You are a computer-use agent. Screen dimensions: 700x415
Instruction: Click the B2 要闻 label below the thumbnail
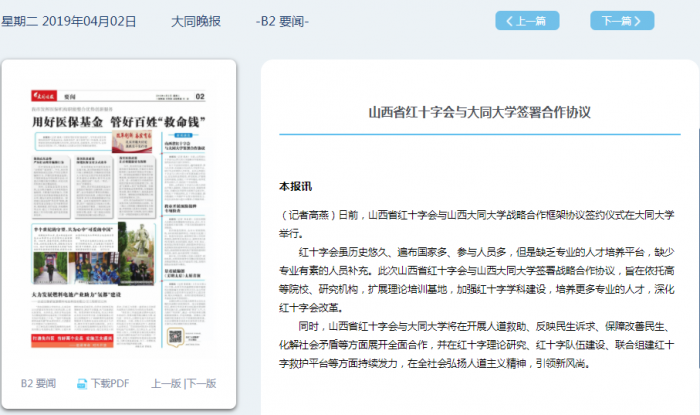click(38, 383)
